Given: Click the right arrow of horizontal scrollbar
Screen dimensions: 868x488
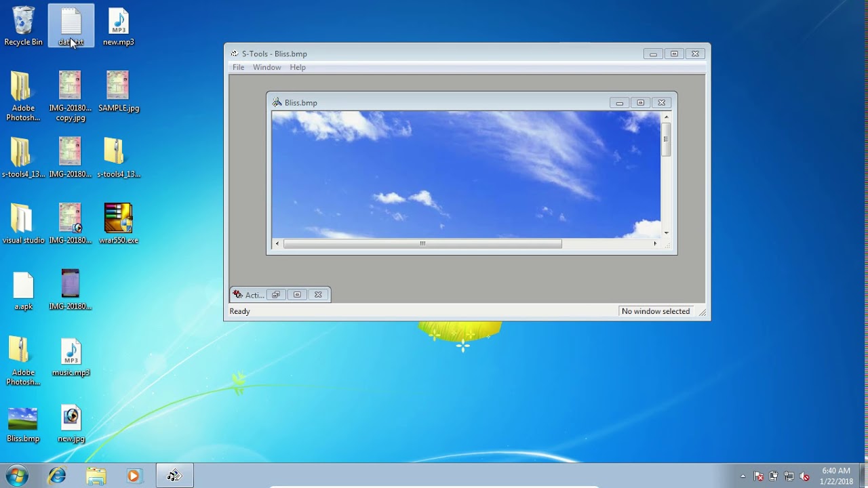Looking at the screenshot, I should tap(654, 243).
